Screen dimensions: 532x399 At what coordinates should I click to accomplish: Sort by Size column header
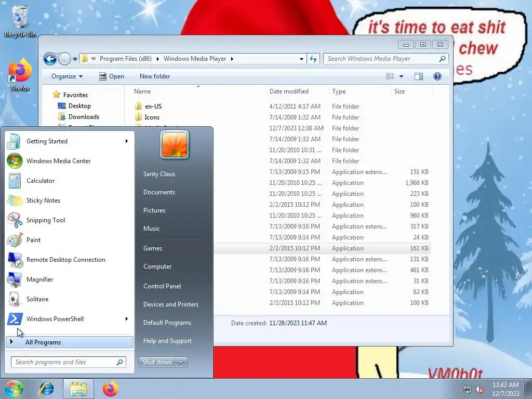(411, 91)
